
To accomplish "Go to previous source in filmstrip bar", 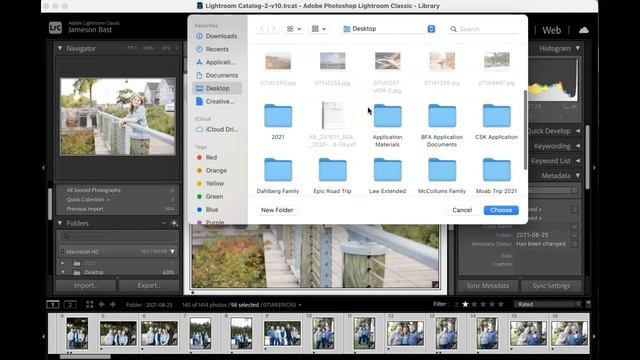I will (102, 304).
